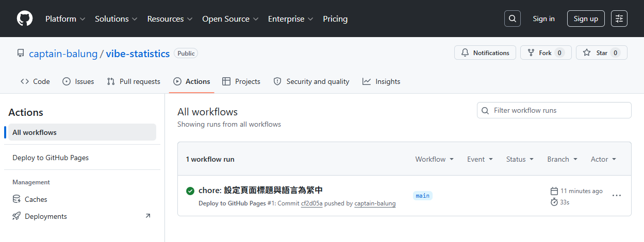Click the Code tab brackets icon

25,81
